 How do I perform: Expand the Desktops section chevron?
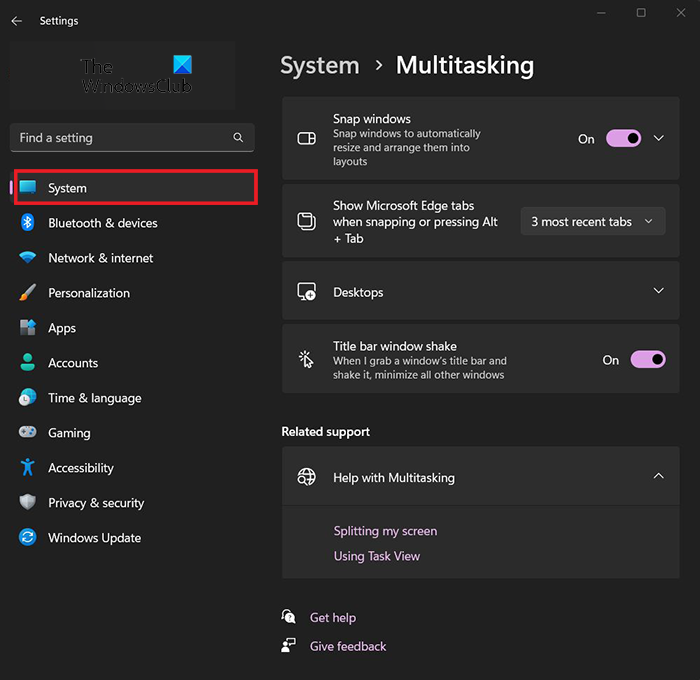[x=659, y=291]
